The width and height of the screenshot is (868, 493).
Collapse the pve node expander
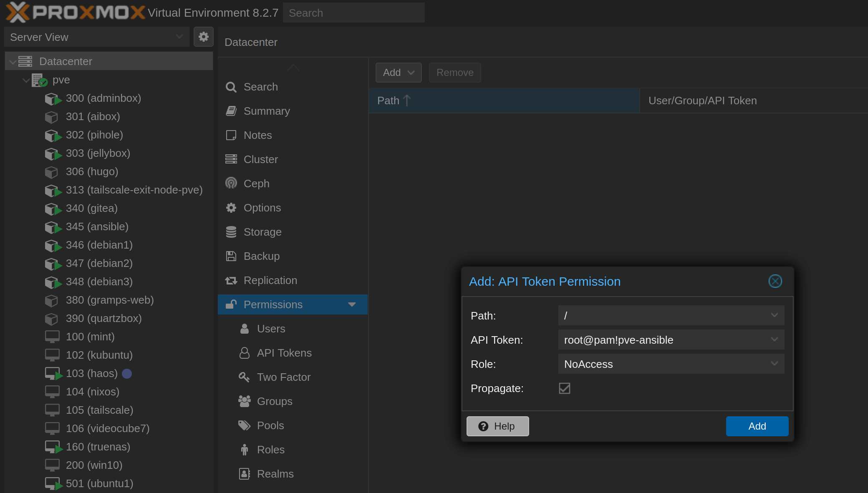tap(26, 80)
